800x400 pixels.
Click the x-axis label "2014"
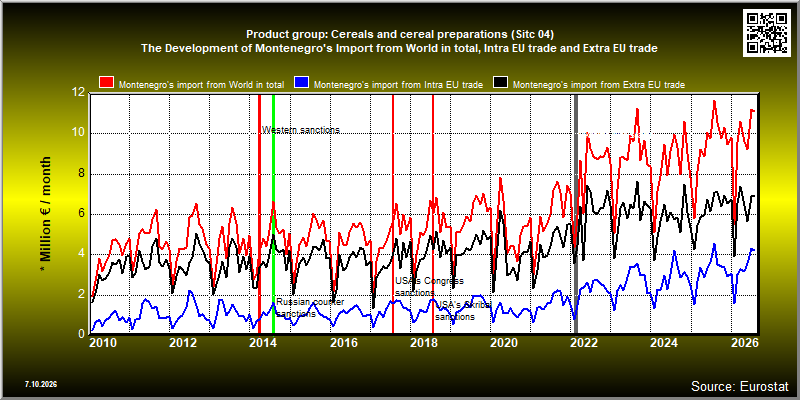264,342
